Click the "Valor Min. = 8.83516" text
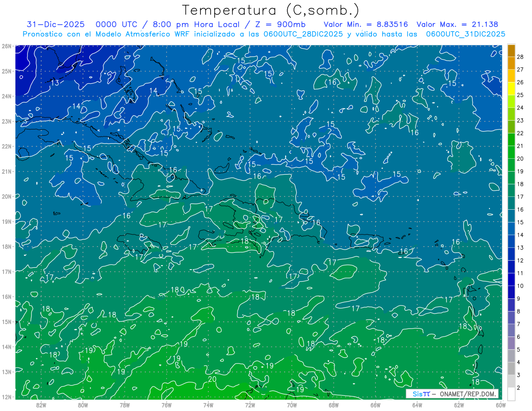 point(366,24)
